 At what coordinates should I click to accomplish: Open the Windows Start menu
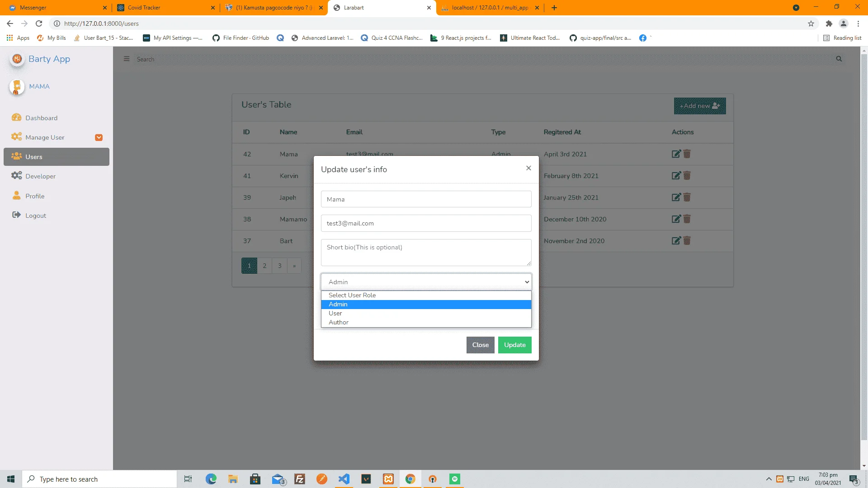[11, 479]
